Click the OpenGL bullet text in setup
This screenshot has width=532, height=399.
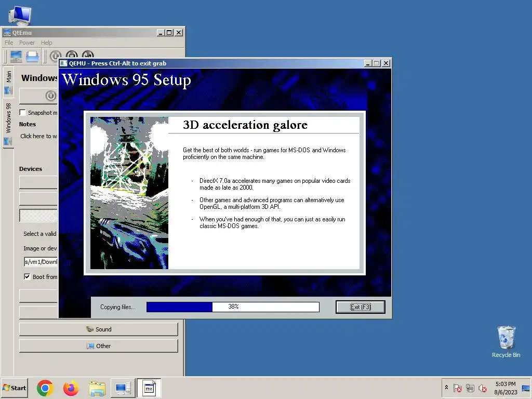click(272, 203)
